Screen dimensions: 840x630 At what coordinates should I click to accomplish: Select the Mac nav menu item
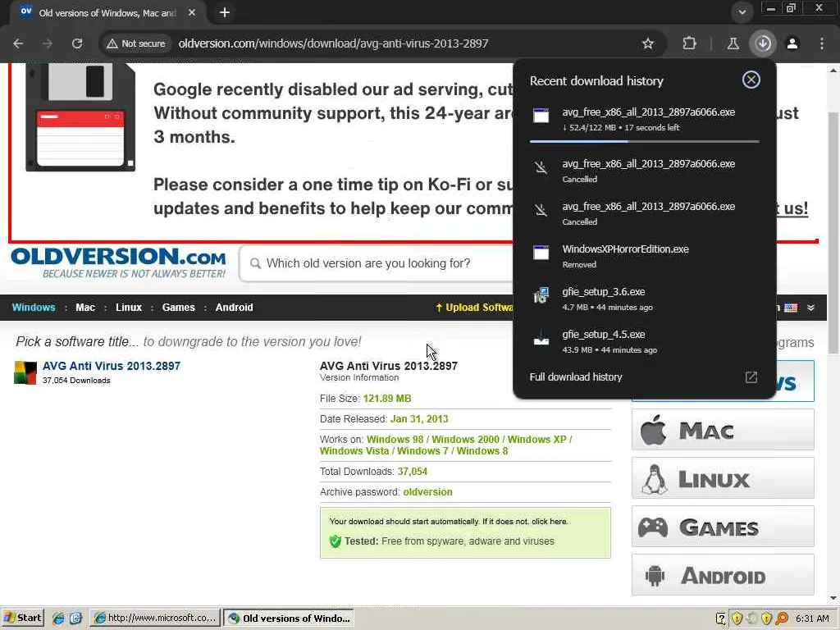pyautogui.click(x=85, y=308)
